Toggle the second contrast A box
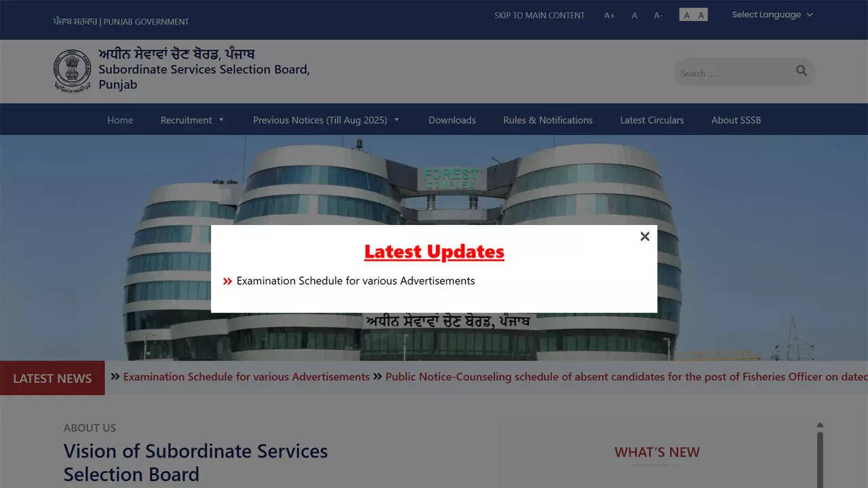This screenshot has height=488, width=868. [x=701, y=15]
